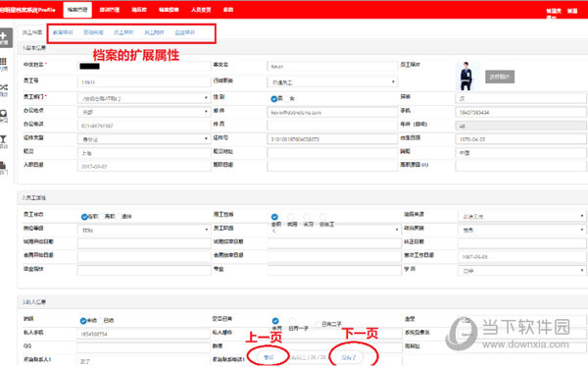This screenshot has height=367, width=588.
Task: Switch to the 教育培训 sub-tab
Action: tap(63, 32)
